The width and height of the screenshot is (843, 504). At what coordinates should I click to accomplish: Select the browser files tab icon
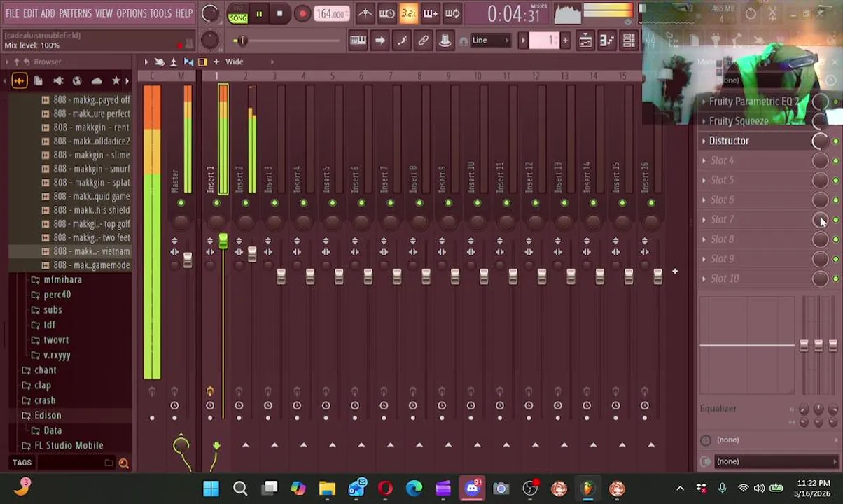pos(39,81)
